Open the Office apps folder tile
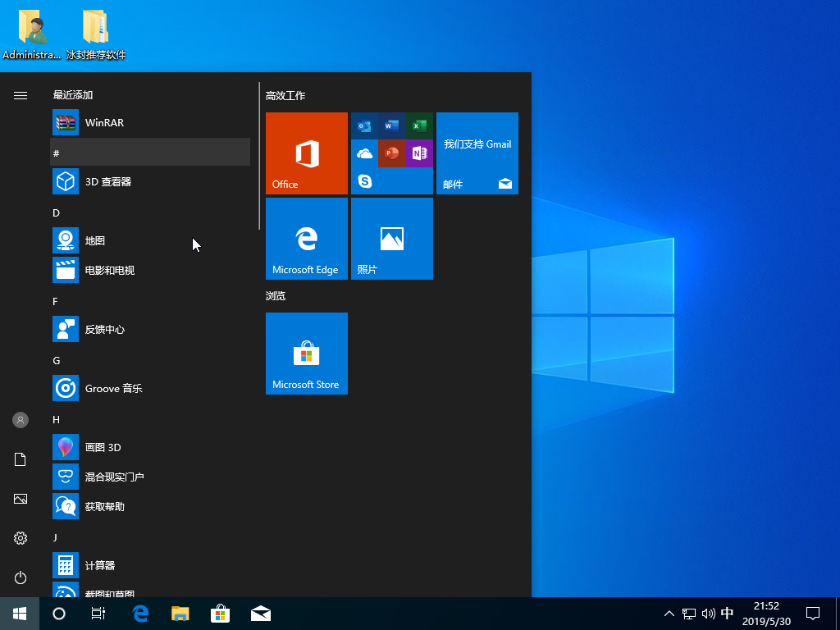 391,153
